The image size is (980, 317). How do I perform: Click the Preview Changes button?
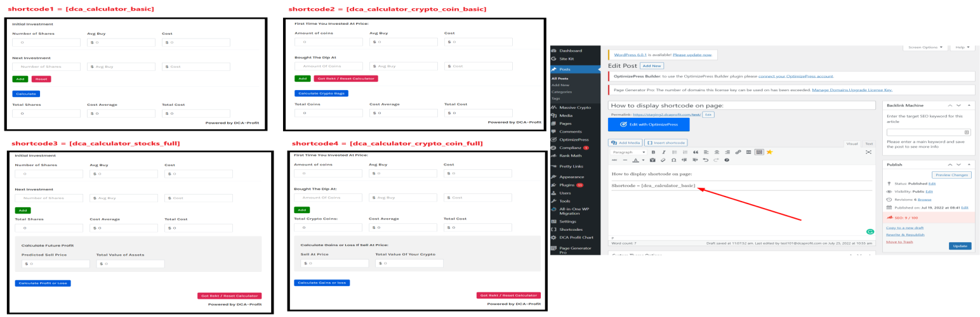(951, 175)
